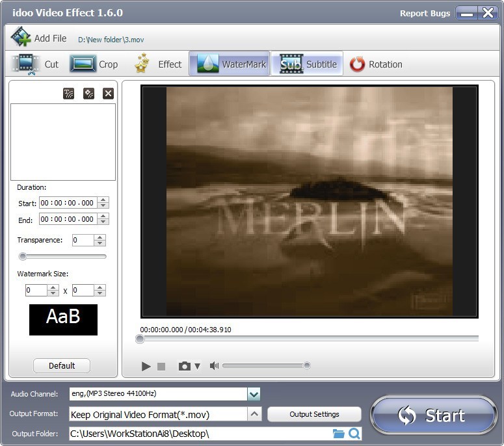Click the Report Bugs link

point(425,14)
